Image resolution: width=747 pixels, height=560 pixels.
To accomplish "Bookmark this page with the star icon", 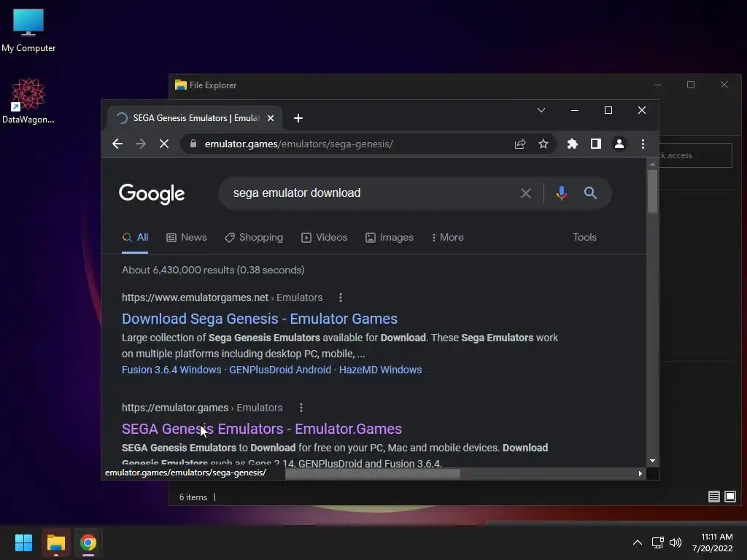I will point(543,144).
